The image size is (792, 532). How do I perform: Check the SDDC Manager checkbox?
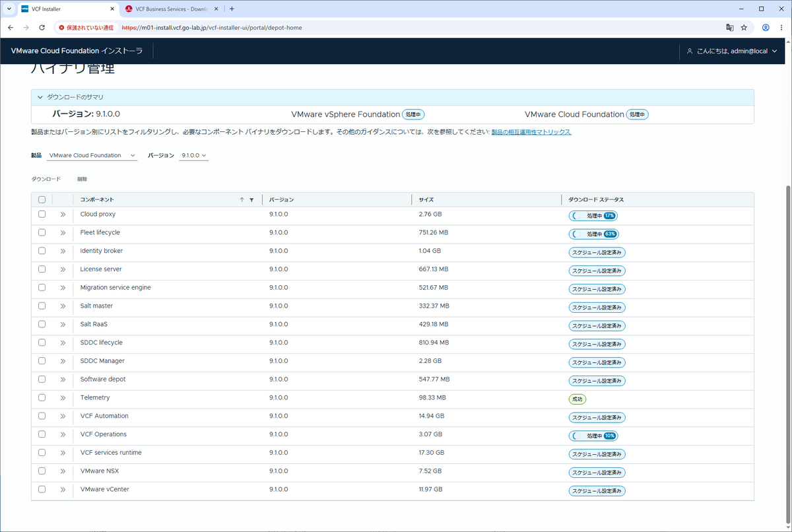(x=42, y=361)
